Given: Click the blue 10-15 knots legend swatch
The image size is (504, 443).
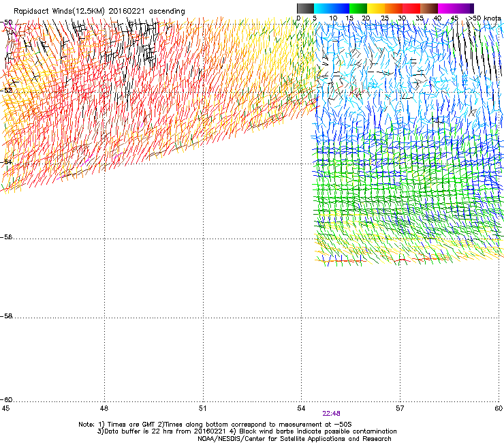Looking at the screenshot, I should click(341, 8).
